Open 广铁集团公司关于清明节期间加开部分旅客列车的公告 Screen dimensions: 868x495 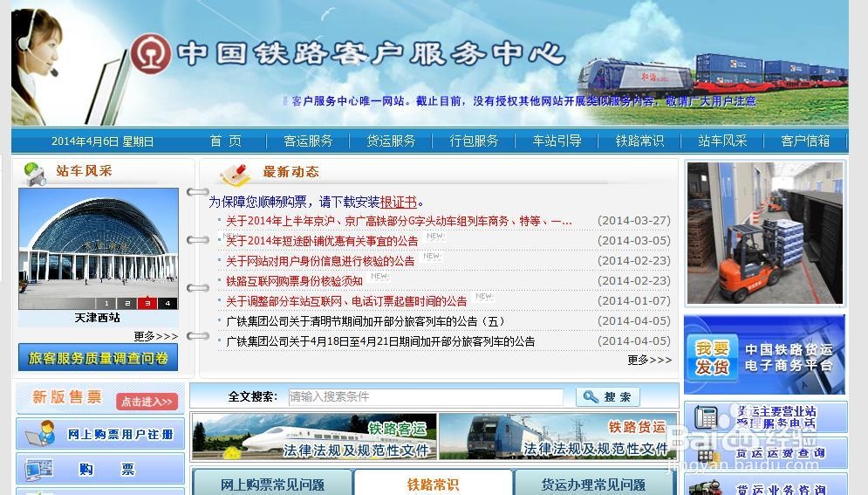tap(366, 321)
